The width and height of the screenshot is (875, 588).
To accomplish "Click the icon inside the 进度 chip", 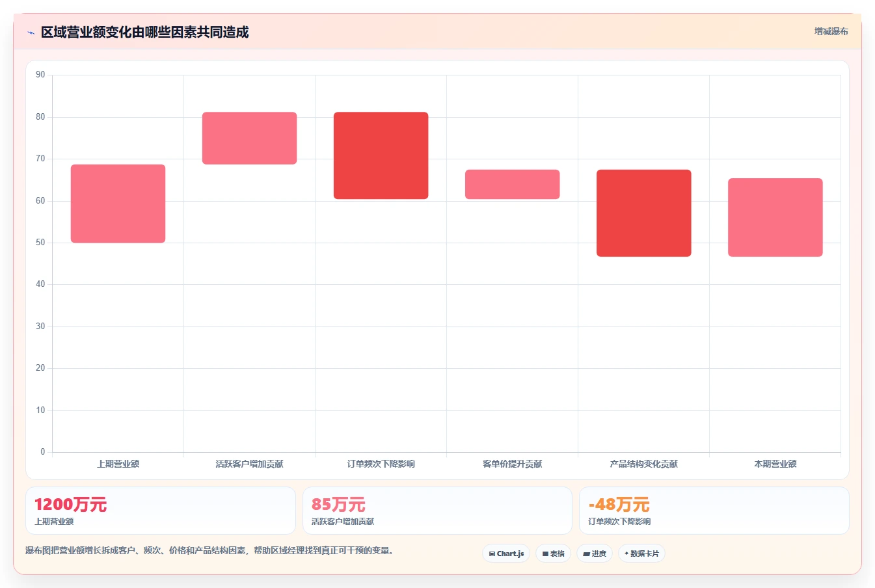I will (586, 554).
